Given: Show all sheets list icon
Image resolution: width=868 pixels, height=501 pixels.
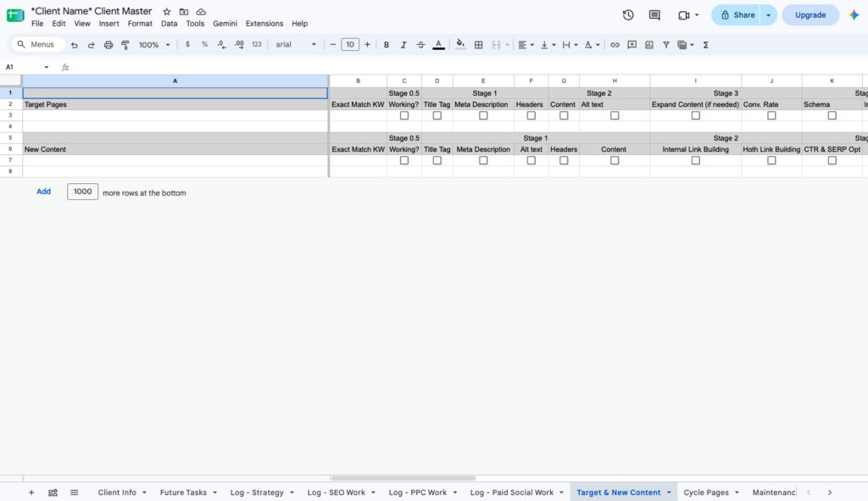Looking at the screenshot, I should coord(75,493).
